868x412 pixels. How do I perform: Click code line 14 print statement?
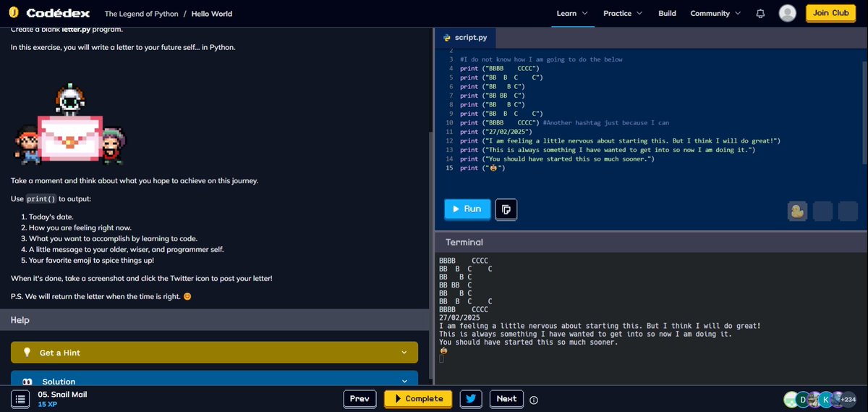pos(557,159)
